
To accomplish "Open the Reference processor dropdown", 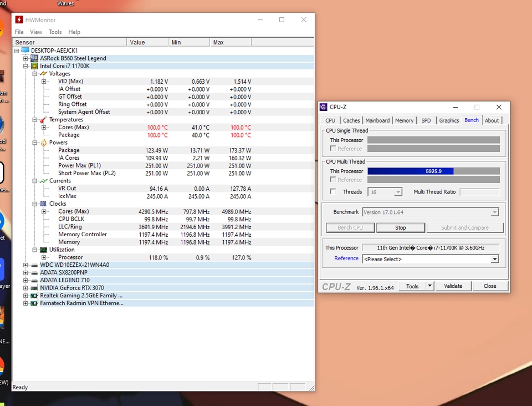I will (x=494, y=259).
